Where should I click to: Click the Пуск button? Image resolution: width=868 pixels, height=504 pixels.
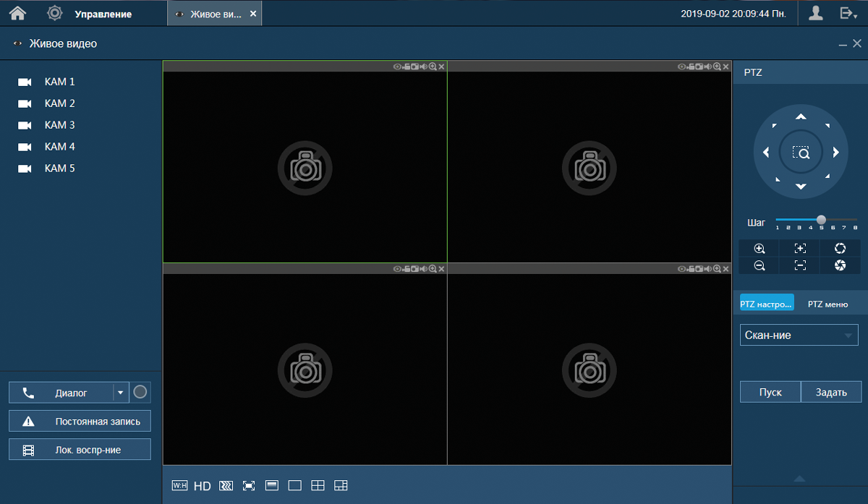point(770,392)
